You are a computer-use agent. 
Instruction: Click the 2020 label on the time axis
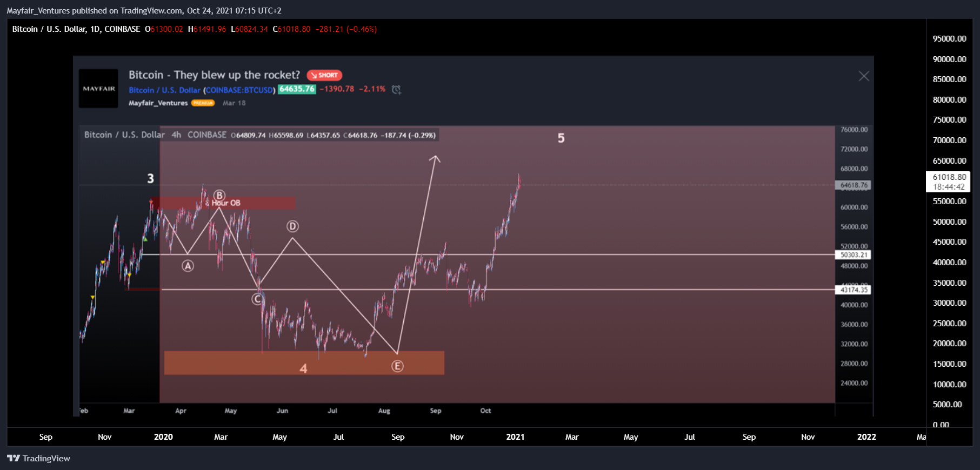pos(163,437)
